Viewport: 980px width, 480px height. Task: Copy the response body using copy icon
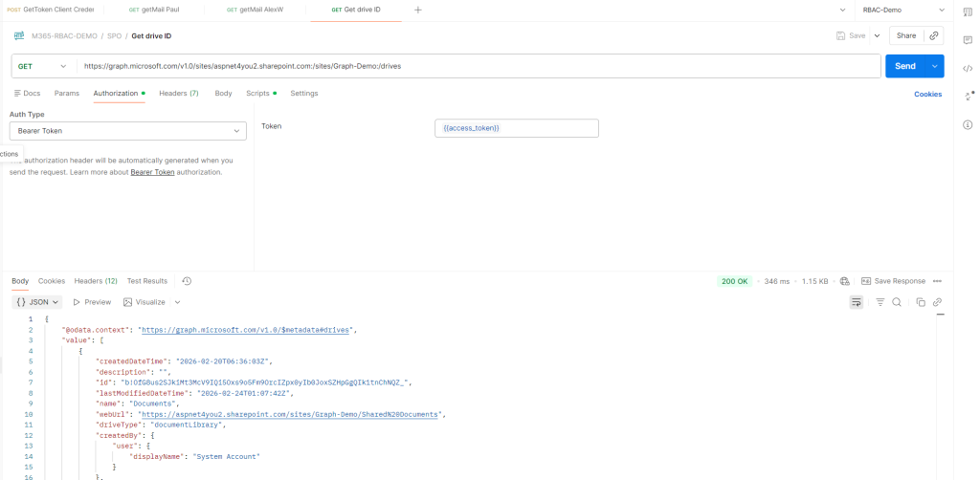[921, 302]
